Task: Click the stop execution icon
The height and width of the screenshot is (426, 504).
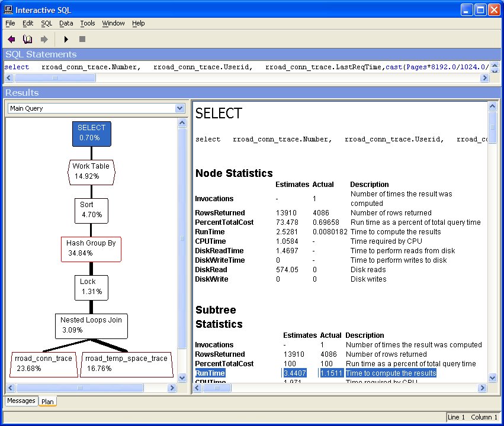Action: [x=82, y=38]
